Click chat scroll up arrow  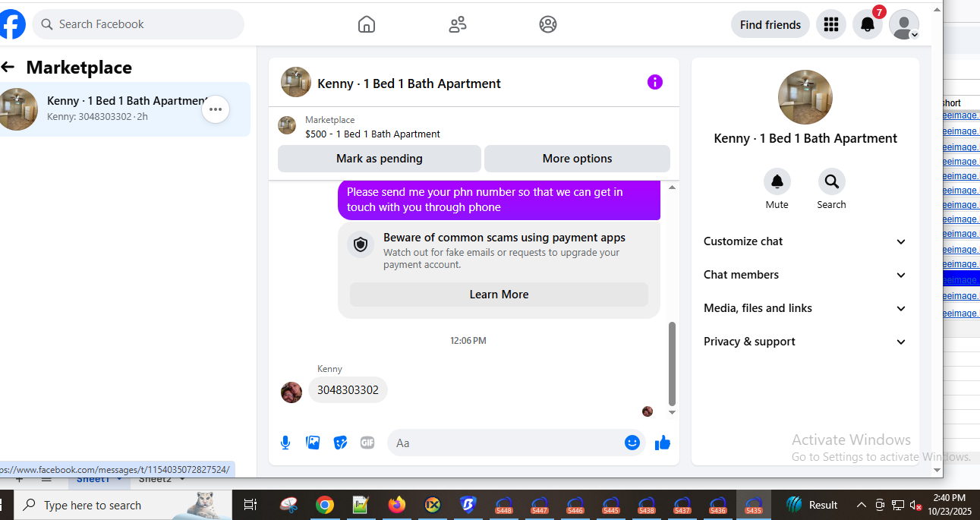point(672,188)
